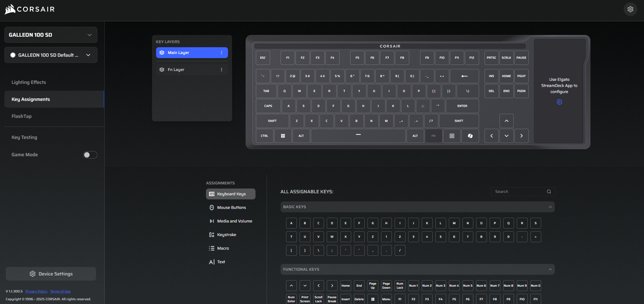The width and height of the screenshot is (644, 304).
Task: Choose the up arrow in Functional Keys
Action: [291, 286]
